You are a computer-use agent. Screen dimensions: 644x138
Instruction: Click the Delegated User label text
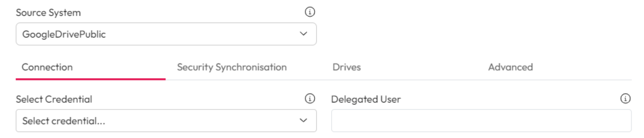pyautogui.click(x=366, y=99)
